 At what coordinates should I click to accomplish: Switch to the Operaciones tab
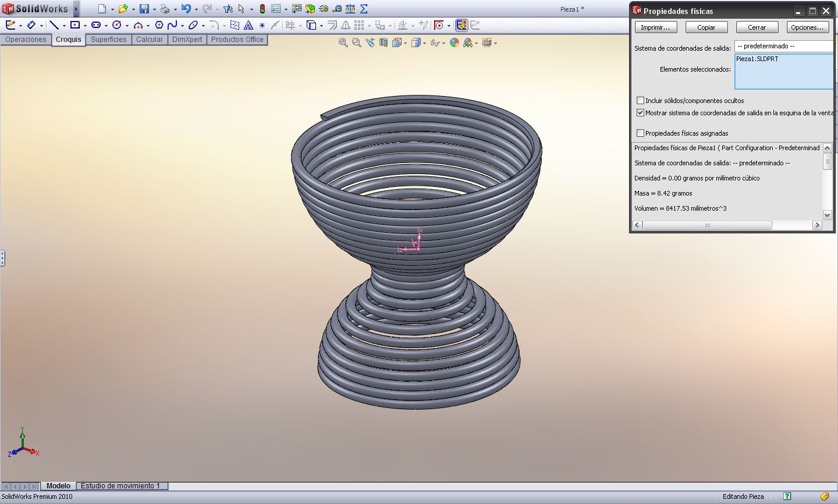[x=26, y=40]
